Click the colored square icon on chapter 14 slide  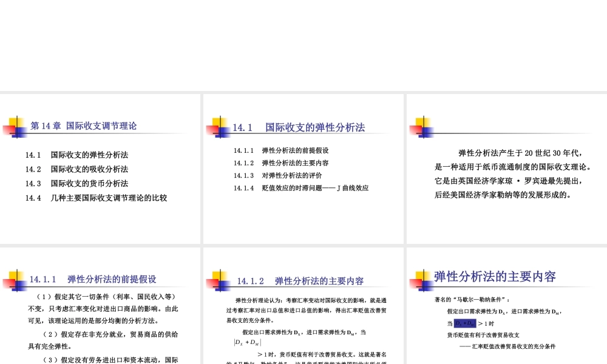15,127
